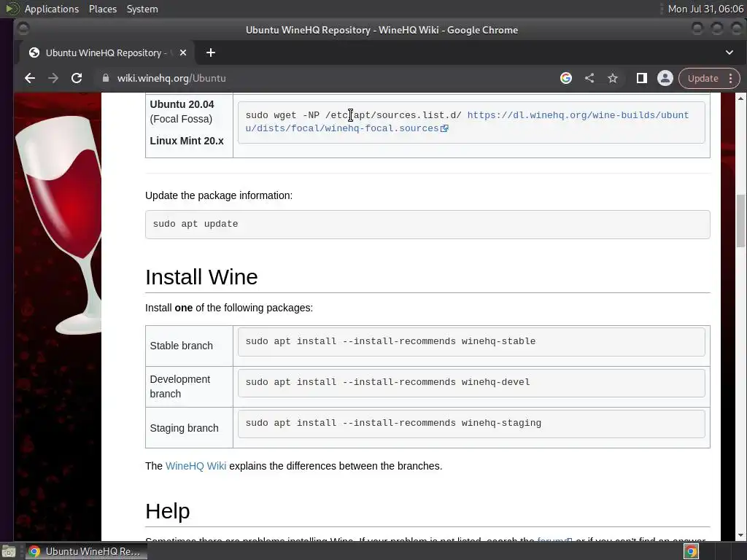Screen dimensions: 747x560
Task: Click the window menu button on title bar
Action: pyautogui.click(x=23, y=29)
